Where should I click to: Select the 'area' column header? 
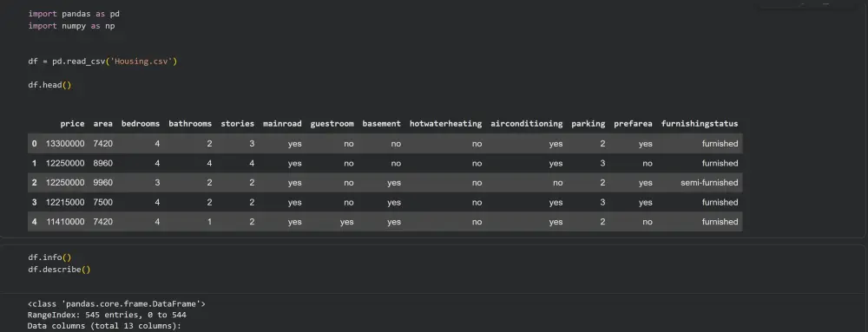(103, 124)
